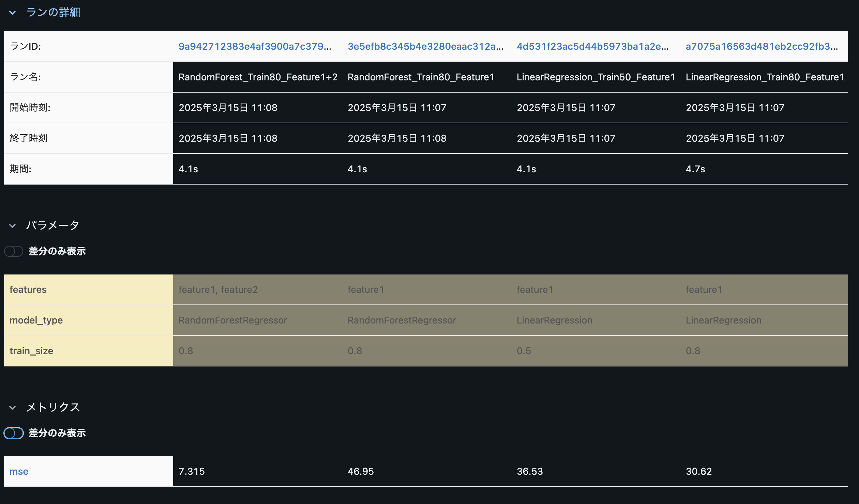
Task: Click the ランの詳細 section heading
Action: point(53,13)
